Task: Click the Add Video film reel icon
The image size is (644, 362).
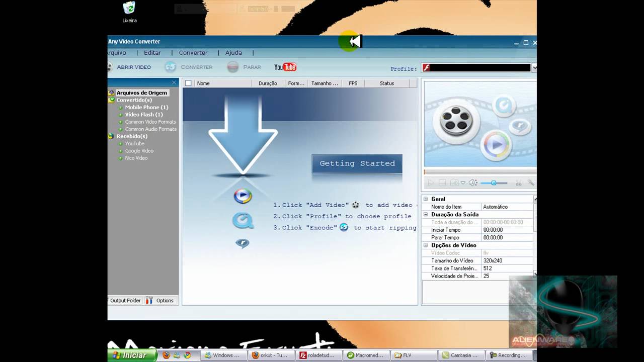Action: point(356,205)
